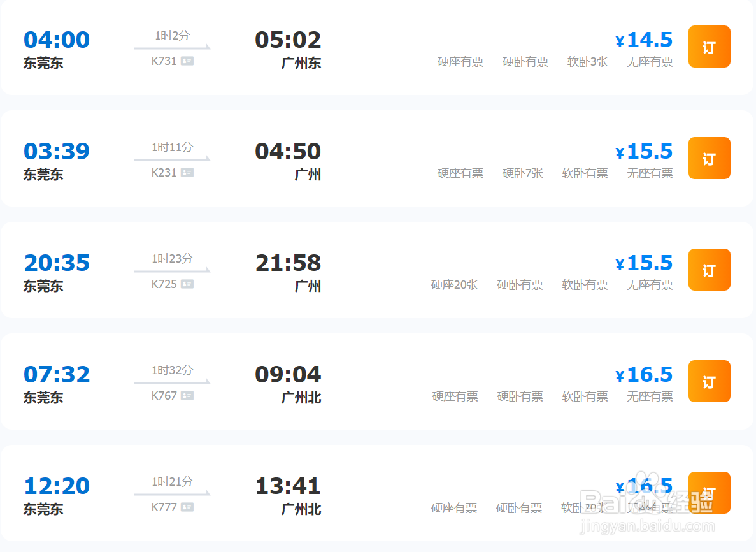Open stopover info icon beside train K731
The image size is (756, 552).
pyautogui.click(x=184, y=61)
